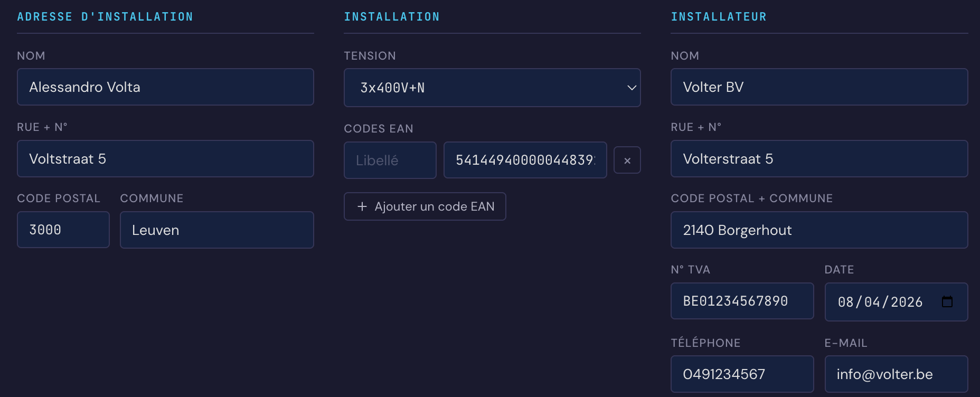Edit the 2140 Borgerhout postal field
Image resolution: width=980 pixels, height=397 pixels.
pos(819,230)
